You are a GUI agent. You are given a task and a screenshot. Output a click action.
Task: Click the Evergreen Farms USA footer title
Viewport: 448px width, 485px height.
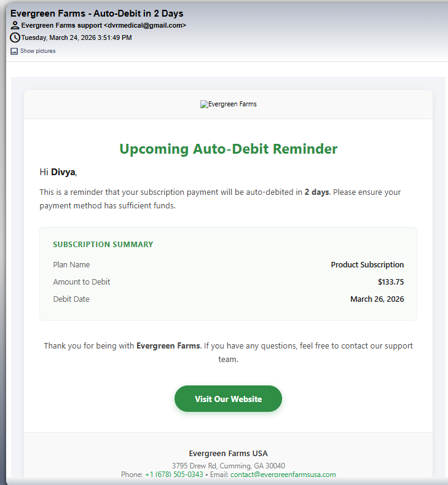[x=228, y=454]
